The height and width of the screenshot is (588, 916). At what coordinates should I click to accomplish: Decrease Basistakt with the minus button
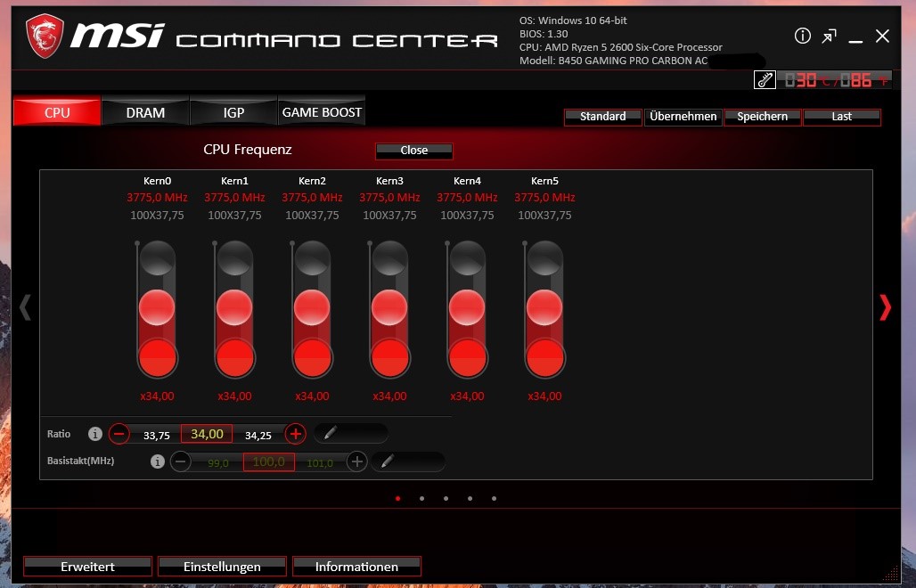tap(181, 461)
